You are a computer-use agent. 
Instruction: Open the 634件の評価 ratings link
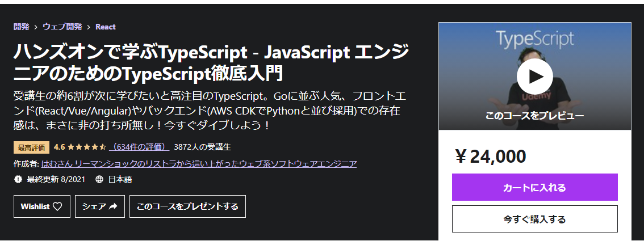pos(140,147)
